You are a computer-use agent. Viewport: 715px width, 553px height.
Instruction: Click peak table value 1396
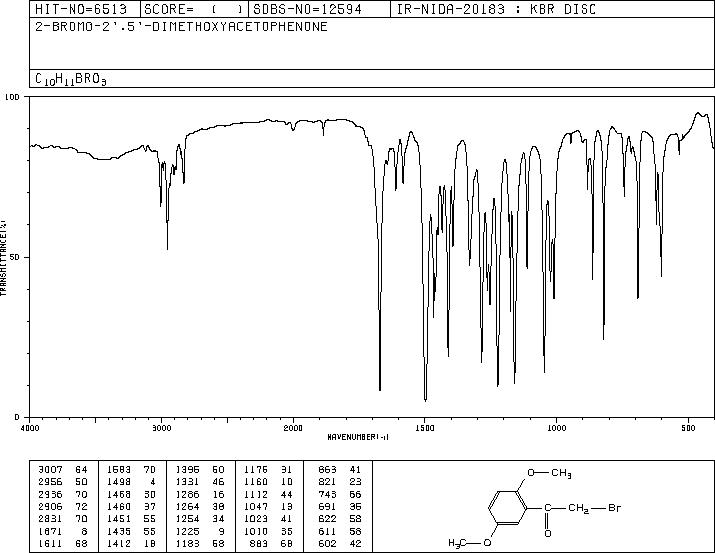[x=187, y=469]
